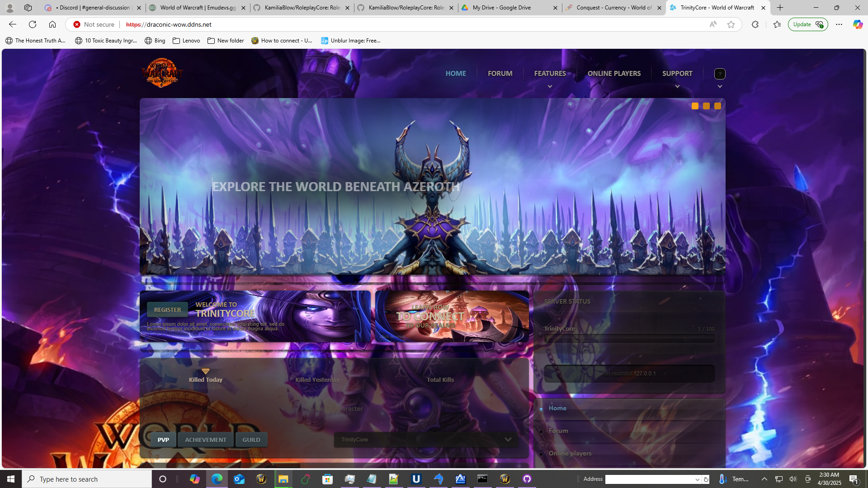Open the taskbar Address dropdown arrow
Screen dimensions: 868x488
click(x=698, y=479)
